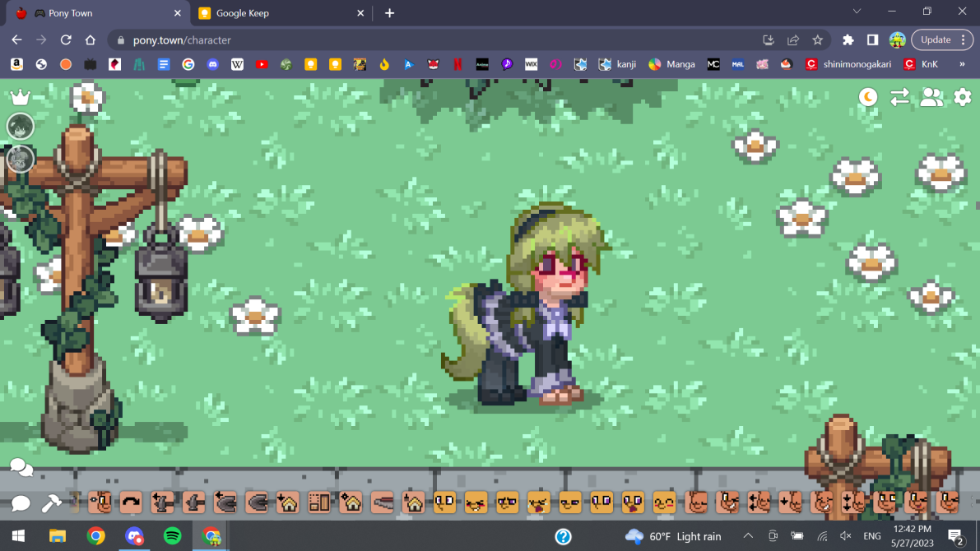Image resolution: width=980 pixels, height=551 pixels.
Task: Click the turn-around arrow action
Action: point(131,502)
